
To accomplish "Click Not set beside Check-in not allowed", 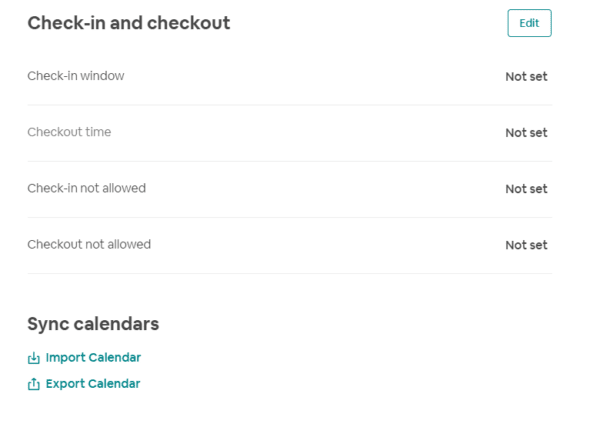I will [x=526, y=189].
